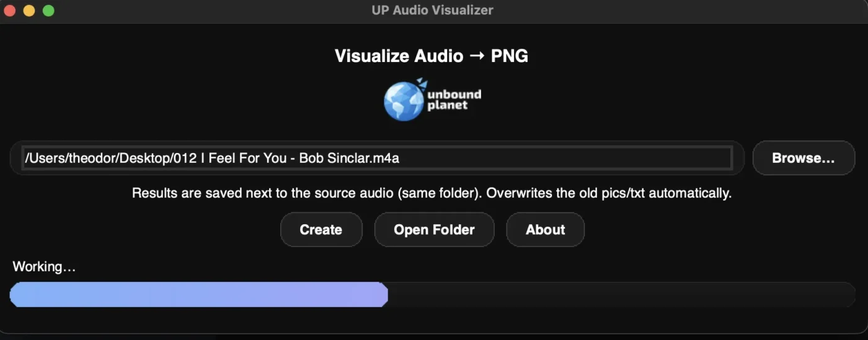The image size is (868, 340).
Task: Maximize the window with the green button
Action: (48, 11)
